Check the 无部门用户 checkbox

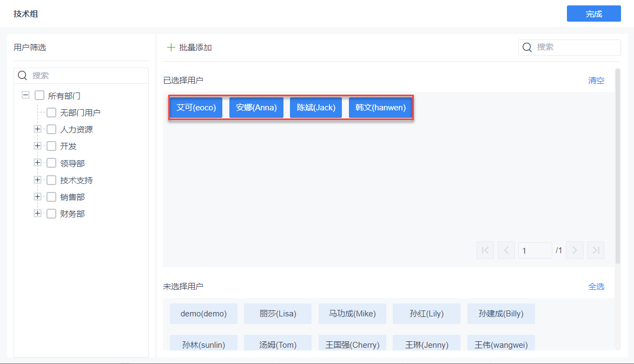click(51, 112)
